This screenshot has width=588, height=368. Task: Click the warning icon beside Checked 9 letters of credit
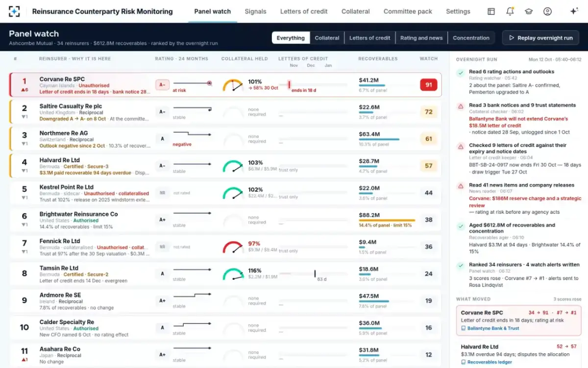tap(460, 147)
